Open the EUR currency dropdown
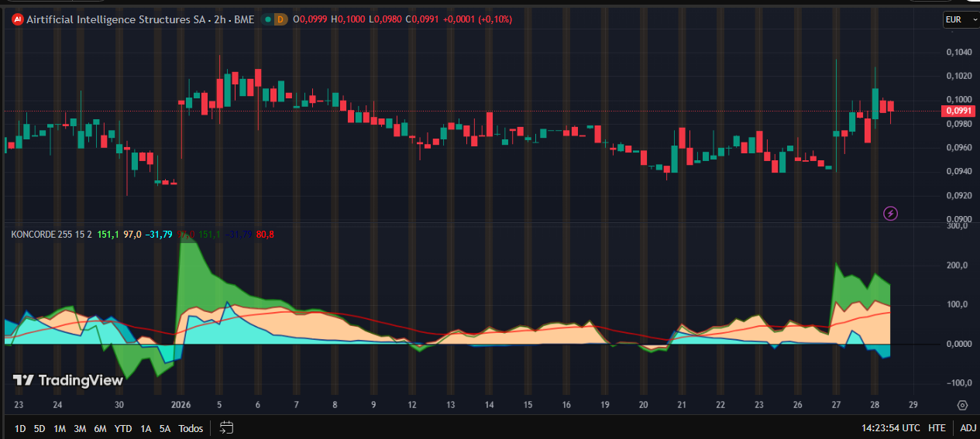Viewport: 980px width, 439px height. [x=961, y=19]
